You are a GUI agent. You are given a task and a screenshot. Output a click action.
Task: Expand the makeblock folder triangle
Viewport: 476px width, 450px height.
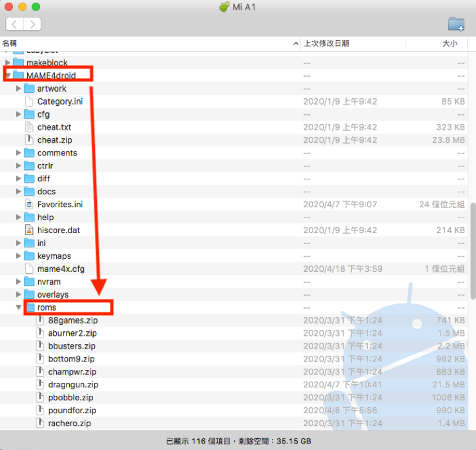pos(8,63)
